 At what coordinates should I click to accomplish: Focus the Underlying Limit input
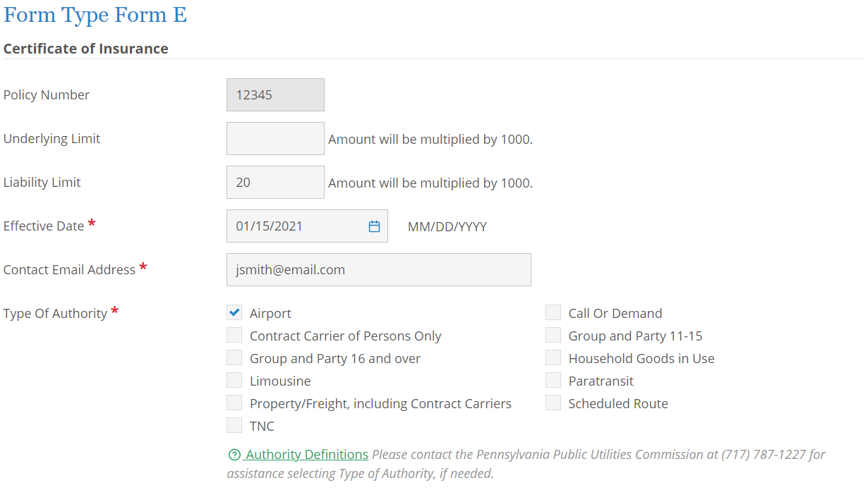click(x=275, y=138)
